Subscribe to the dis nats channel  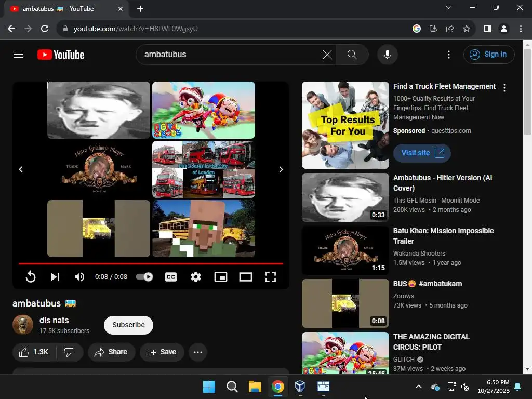pyautogui.click(x=129, y=325)
